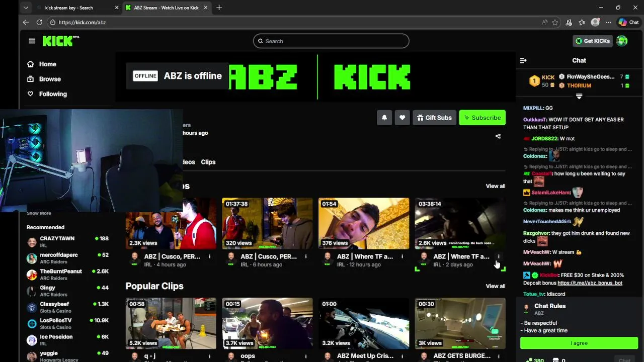Open recommended channel Gingy
Screen dimensions: 644x362
[x=67, y=291]
